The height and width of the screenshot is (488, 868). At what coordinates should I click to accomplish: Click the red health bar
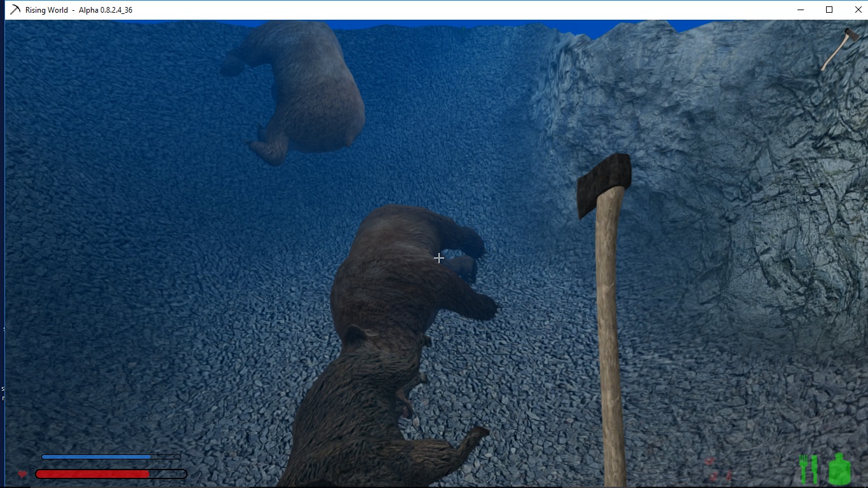tap(93, 474)
